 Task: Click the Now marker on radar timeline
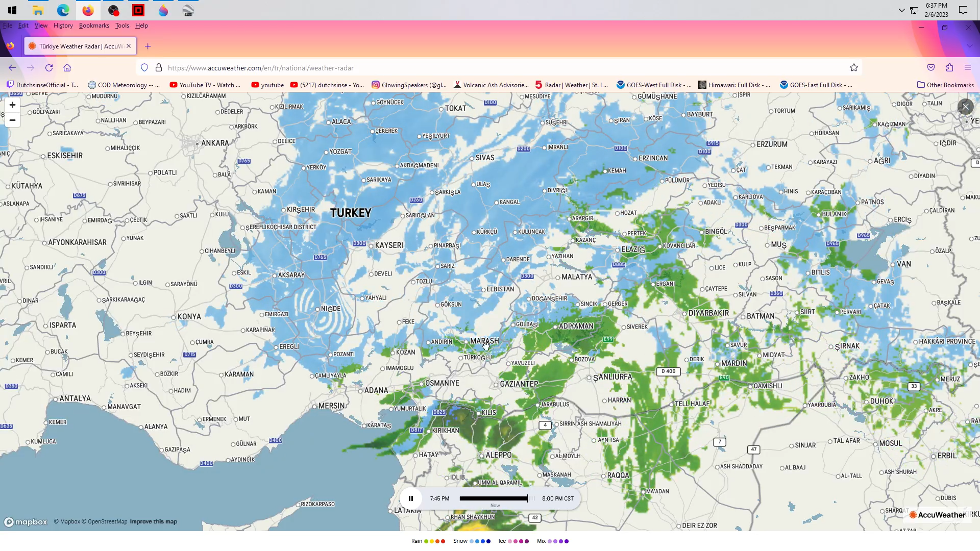pos(495,506)
